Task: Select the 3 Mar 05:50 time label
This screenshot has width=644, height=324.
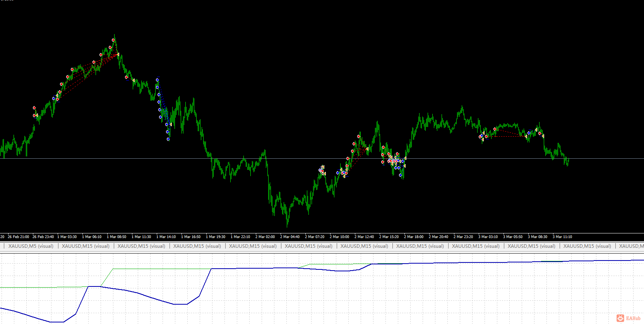Action: (x=513, y=237)
